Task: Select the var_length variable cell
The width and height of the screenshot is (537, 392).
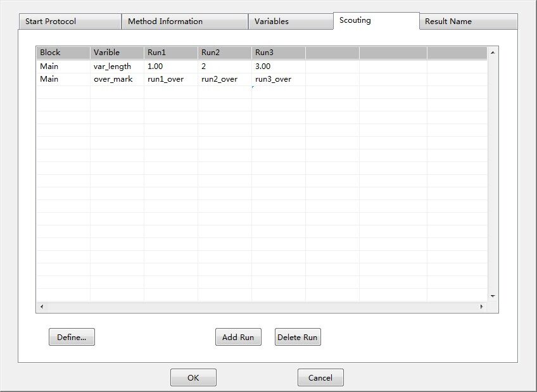Action: coord(117,66)
